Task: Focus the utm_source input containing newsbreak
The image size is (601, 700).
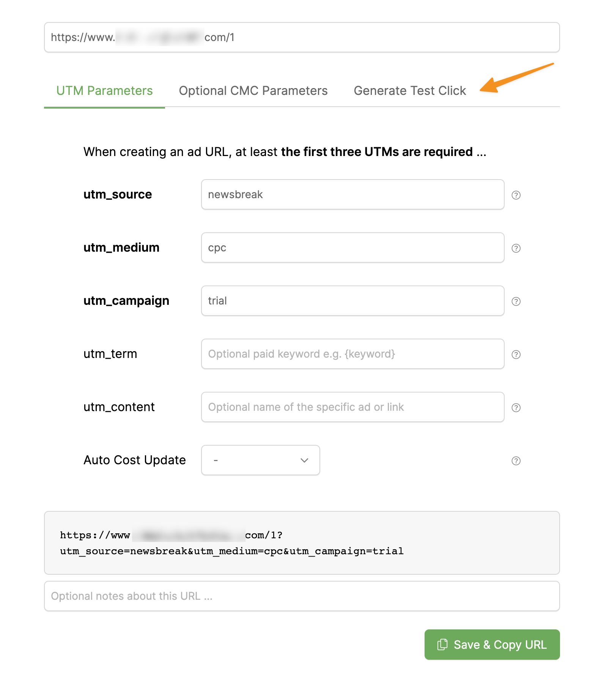Action: pos(352,194)
